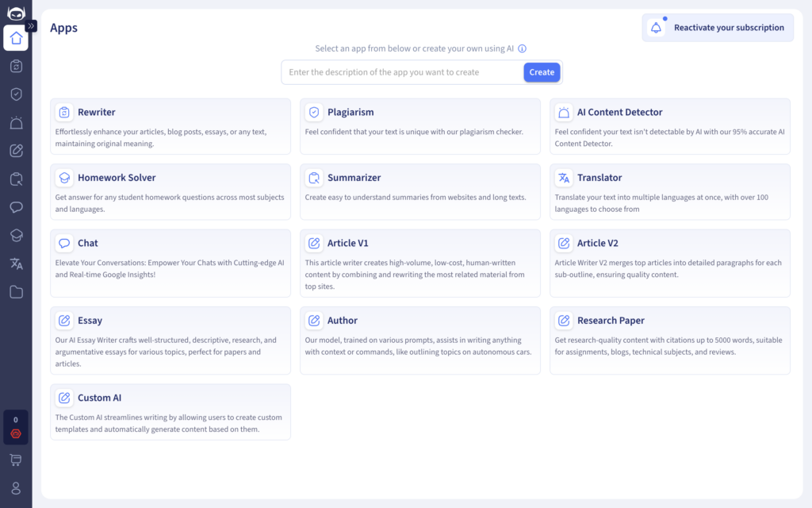The image size is (812, 508).
Task: Click the graduation cap icon in the sidebar
Action: coord(16,236)
